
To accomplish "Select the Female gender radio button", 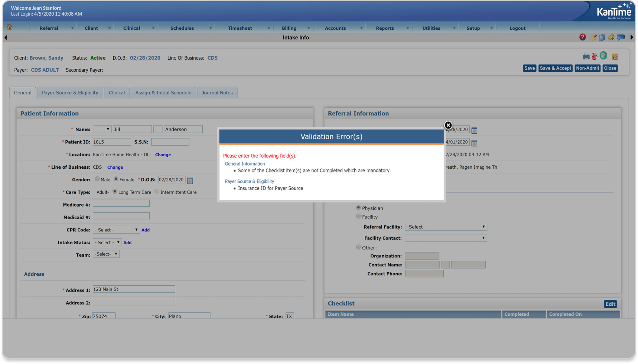I will click(116, 179).
